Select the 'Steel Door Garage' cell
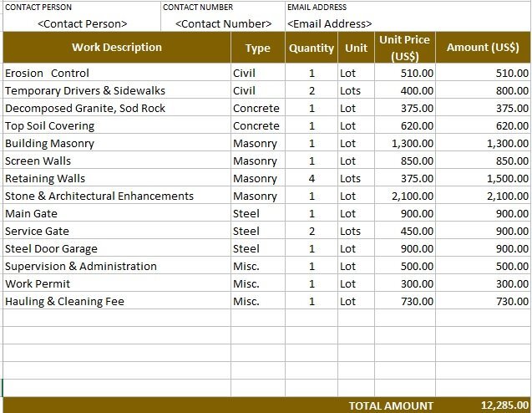 pyautogui.click(x=117, y=248)
